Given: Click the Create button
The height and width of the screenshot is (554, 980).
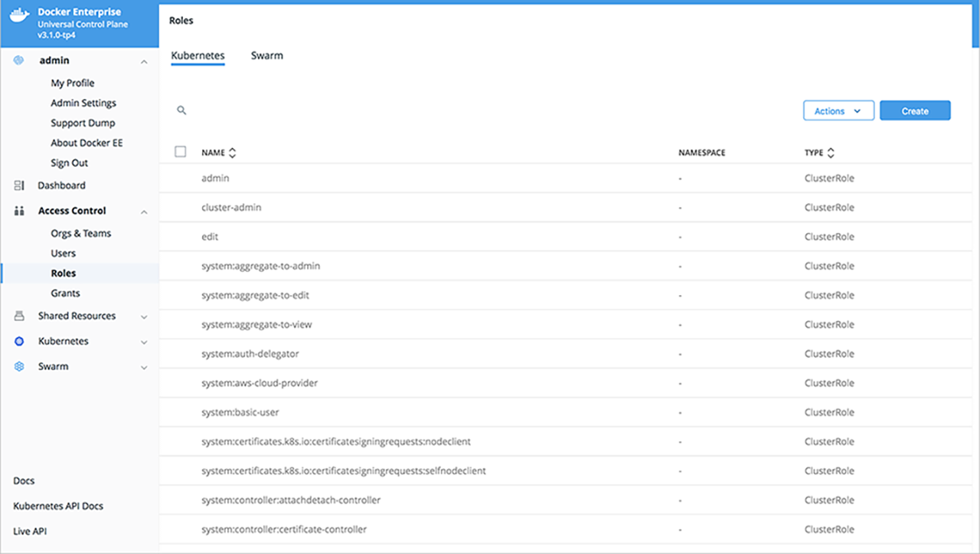Looking at the screenshot, I should pos(915,111).
